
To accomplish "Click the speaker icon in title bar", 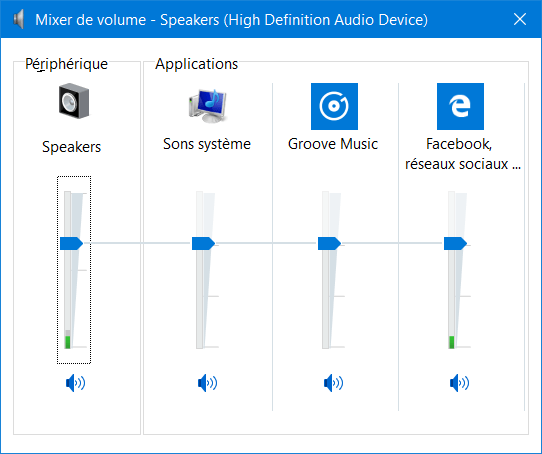I will coord(19,19).
